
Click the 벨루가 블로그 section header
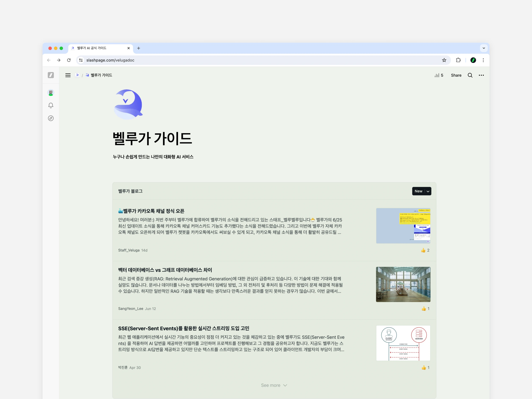point(130,191)
